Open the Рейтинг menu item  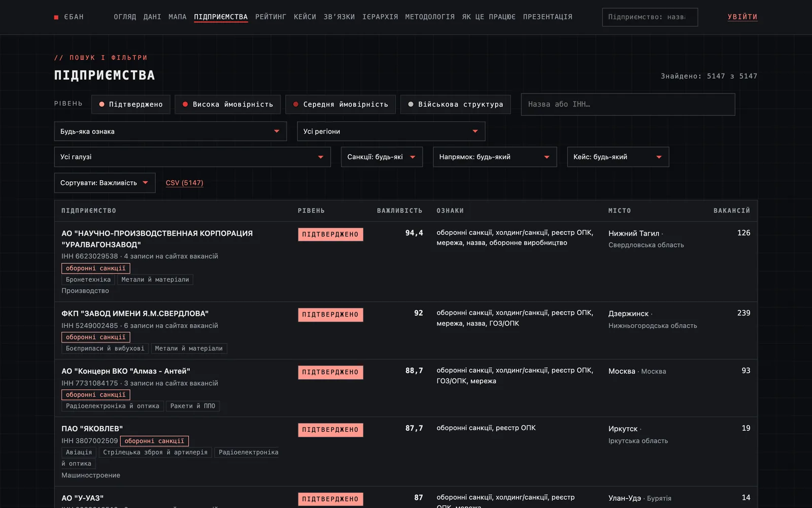click(271, 17)
